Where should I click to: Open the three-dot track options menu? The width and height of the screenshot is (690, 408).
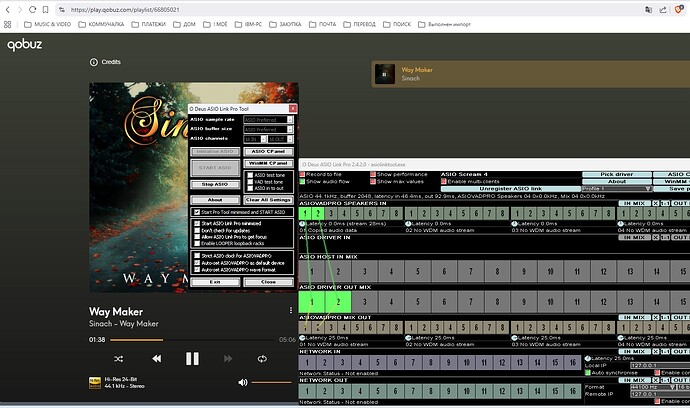pyautogui.click(x=291, y=310)
